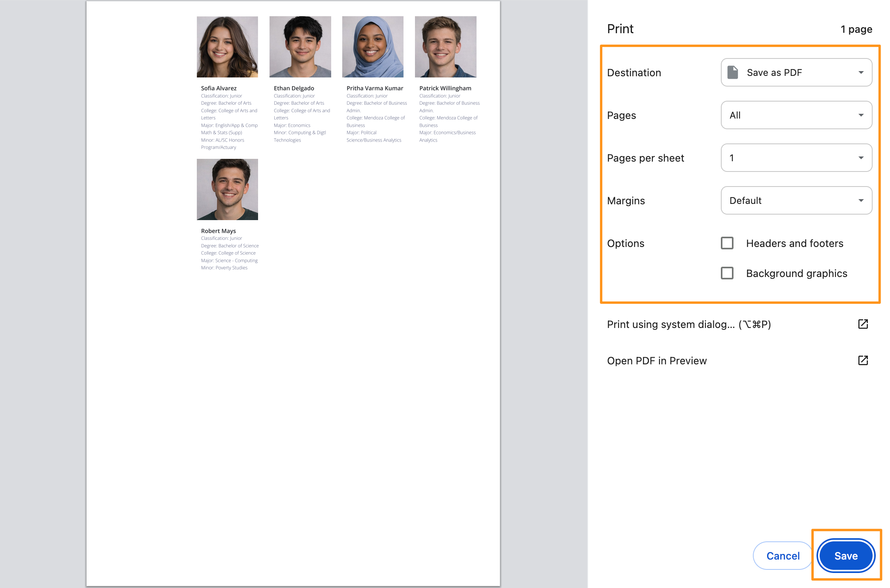Click Ethan Delgado's portrait thumbnail
890x588 pixels.
point(300,47)
